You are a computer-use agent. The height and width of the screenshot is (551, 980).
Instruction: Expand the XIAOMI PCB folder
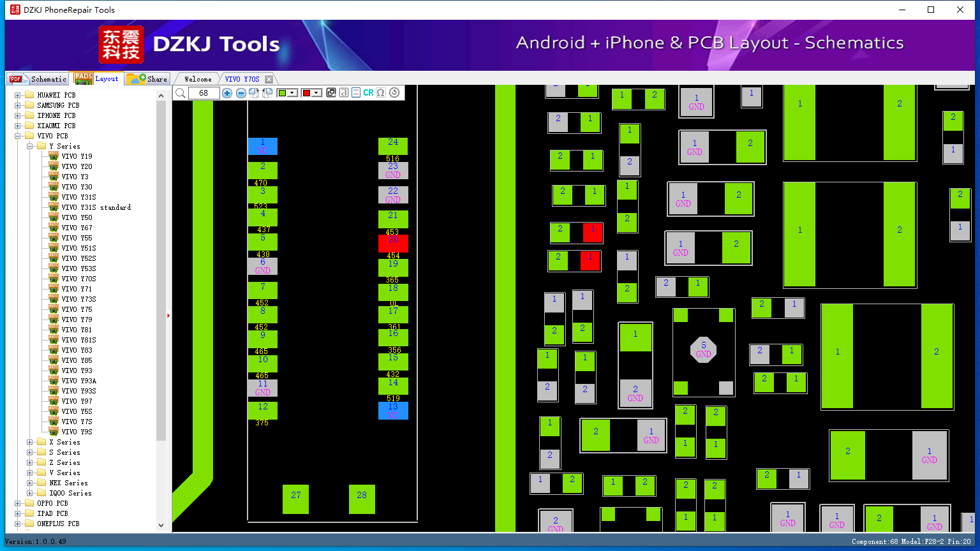coord(18,126)
